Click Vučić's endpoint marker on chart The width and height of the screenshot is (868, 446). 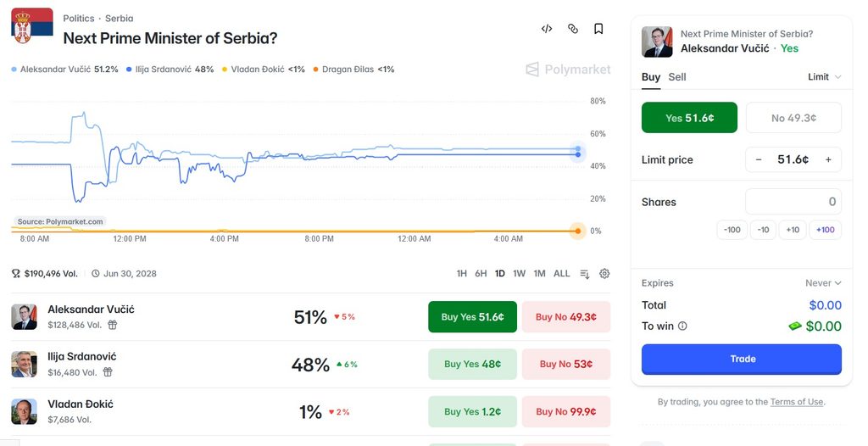(578, 149)
